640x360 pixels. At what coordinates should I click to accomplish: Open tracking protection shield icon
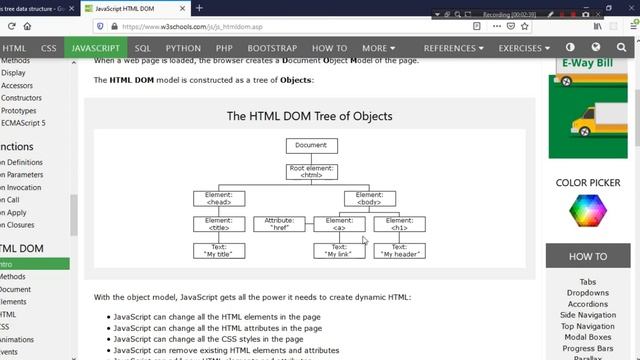pos(100,27)
